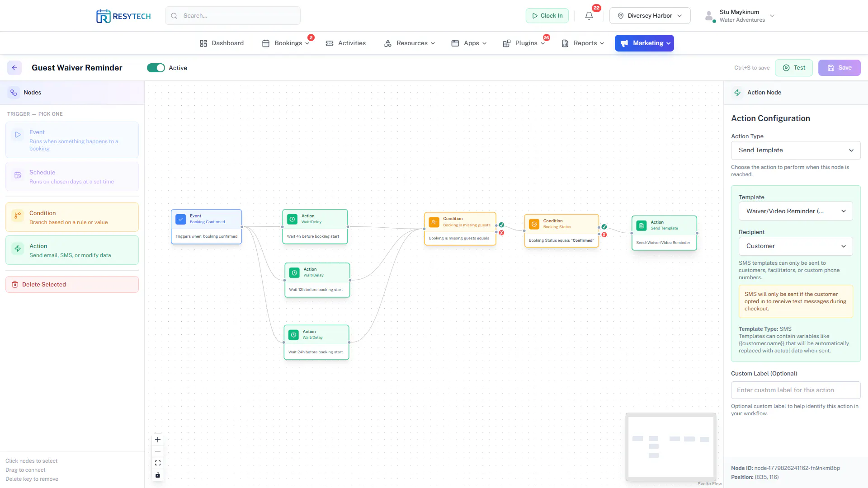Open the Apps menu
Screen dimensions: 868x488
tap(469, 43)
